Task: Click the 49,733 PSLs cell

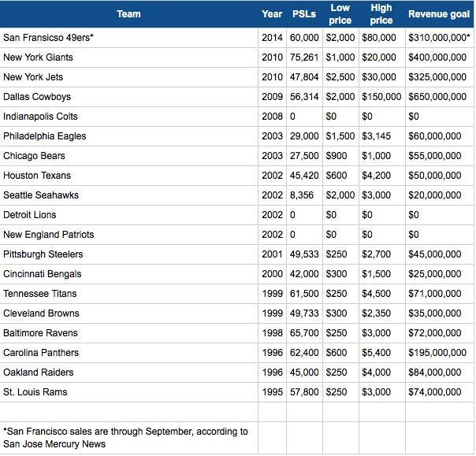Action: tap(304, 313)
